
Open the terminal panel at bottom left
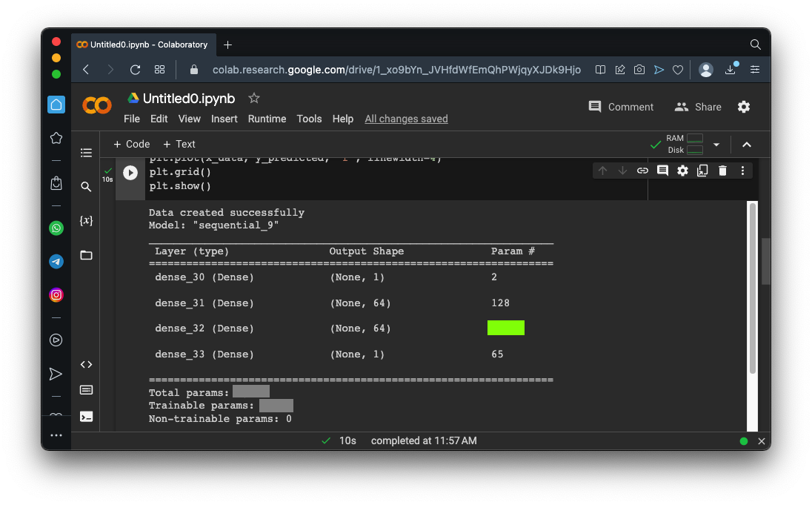click(86, 416)
